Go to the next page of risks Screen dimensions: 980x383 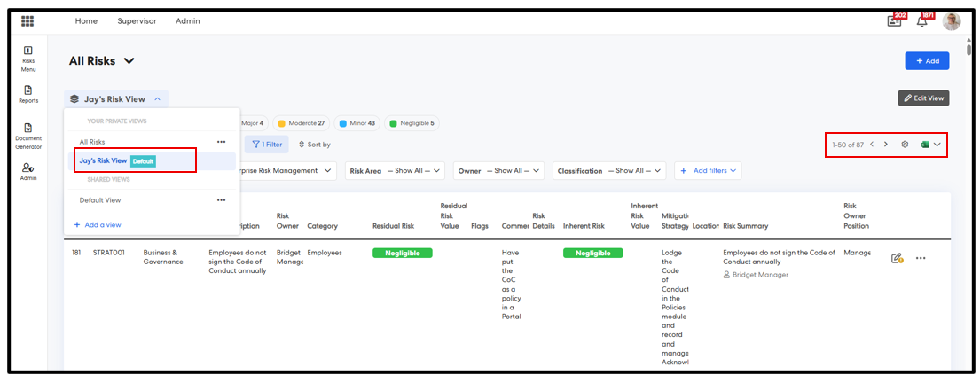pos(885,145)
